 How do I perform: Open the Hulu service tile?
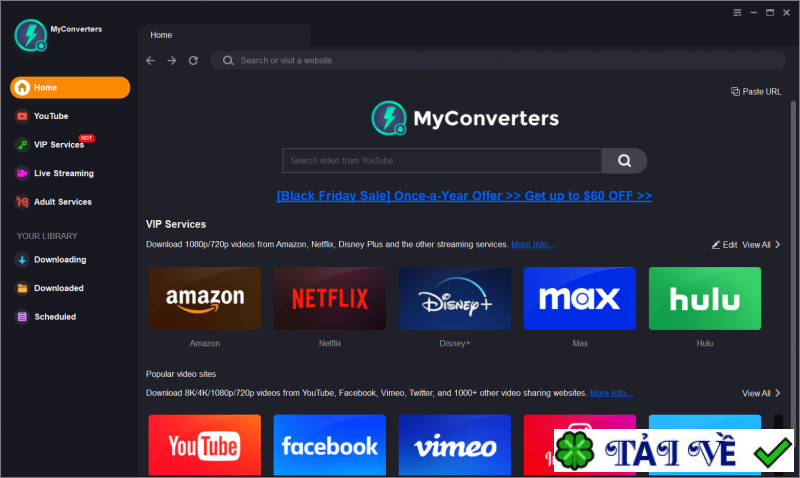[x=705, y=298]
